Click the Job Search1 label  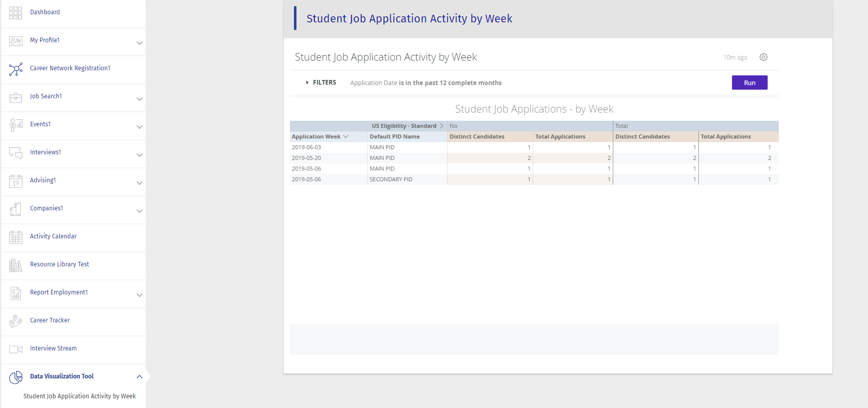coord(46,96)
